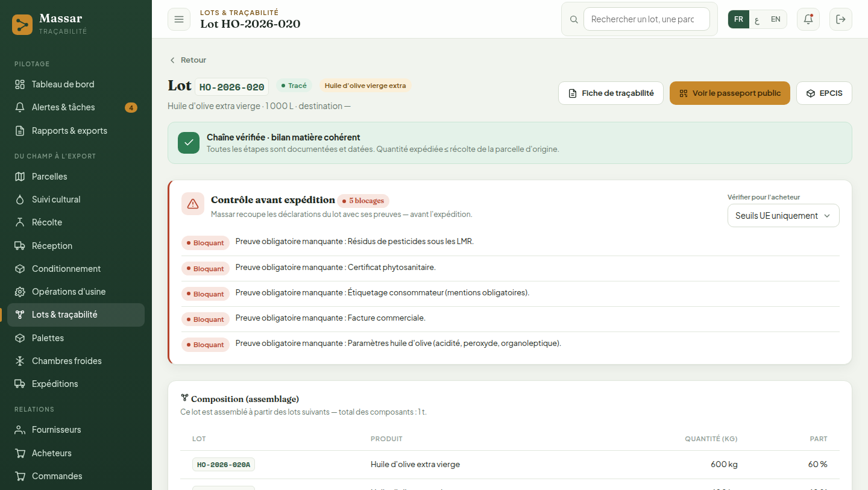Click the Expéditions truck icon

tap(20, 384)
